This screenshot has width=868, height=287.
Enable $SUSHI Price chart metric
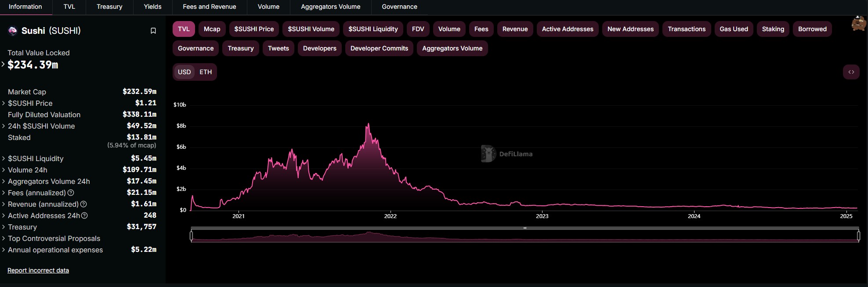pyautogui.click(x=254, y=29)
